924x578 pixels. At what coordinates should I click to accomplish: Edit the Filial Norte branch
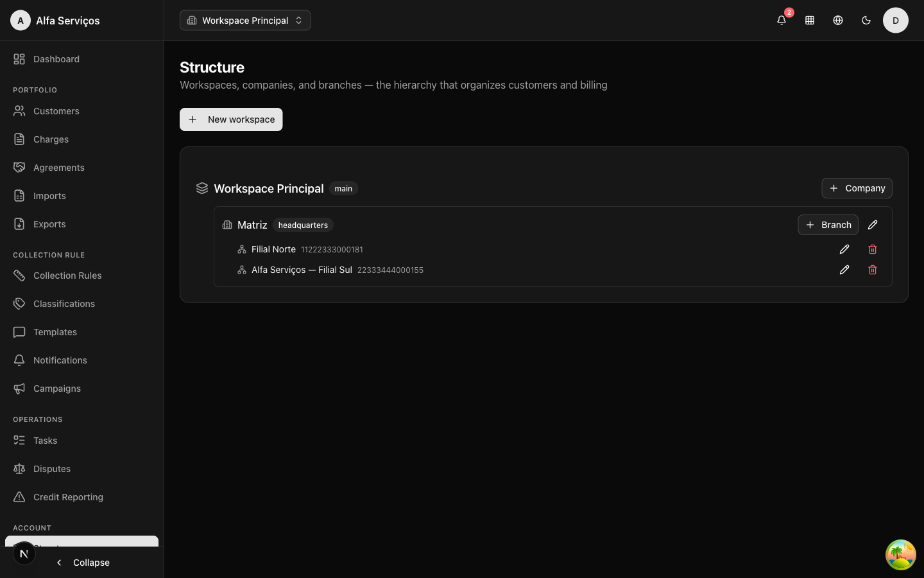coord(844,249)
